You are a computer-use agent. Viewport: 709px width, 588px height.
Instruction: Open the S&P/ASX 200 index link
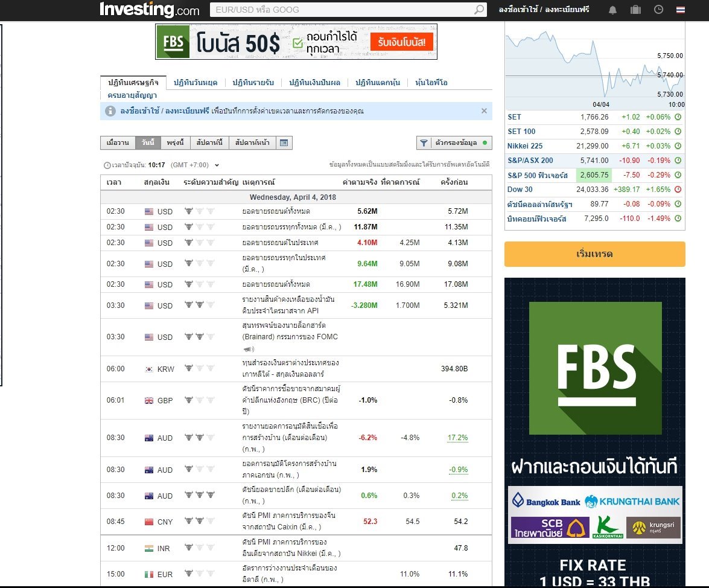[530, 160]
